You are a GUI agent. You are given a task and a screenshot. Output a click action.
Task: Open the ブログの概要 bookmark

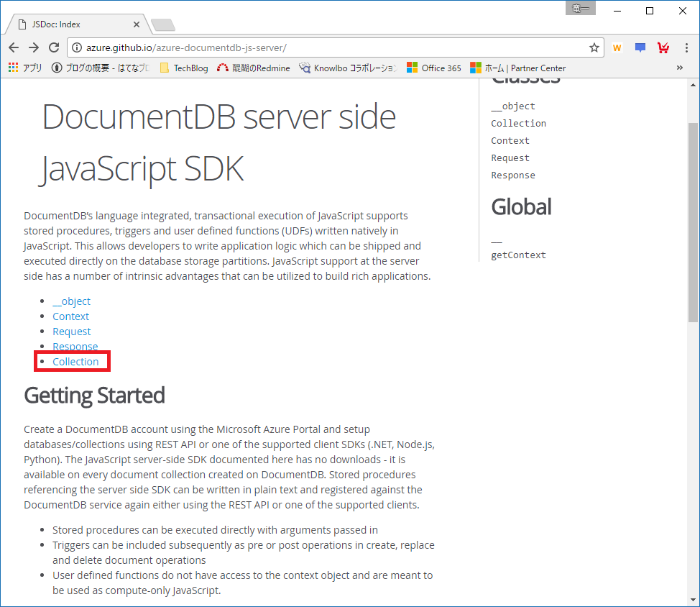click(101, 68)
